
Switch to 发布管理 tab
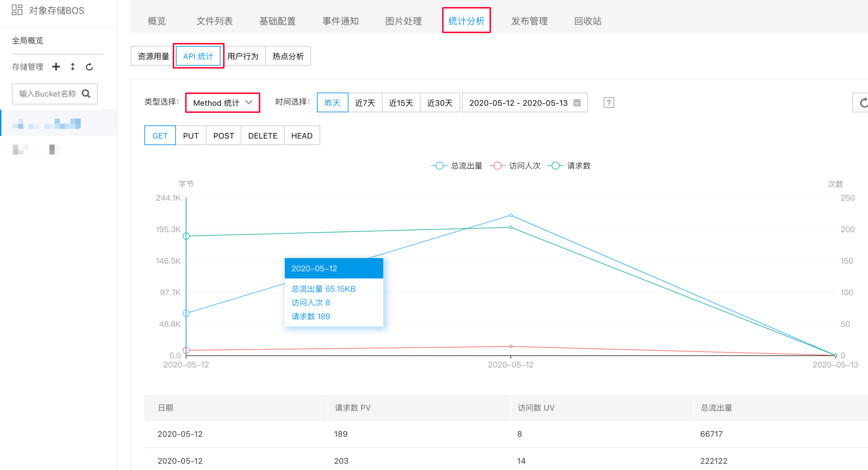pyautogui.click(x=530, y=21)
